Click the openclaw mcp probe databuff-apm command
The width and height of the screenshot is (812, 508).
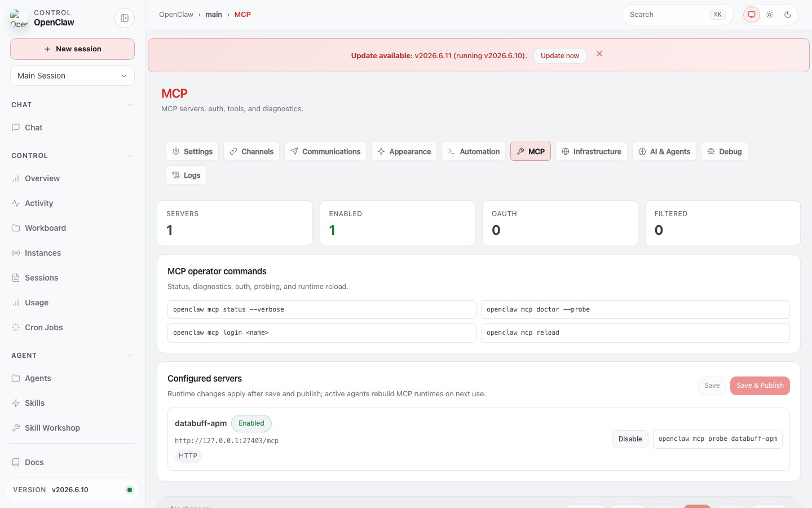pyautogui.click(x=718, y=439)
